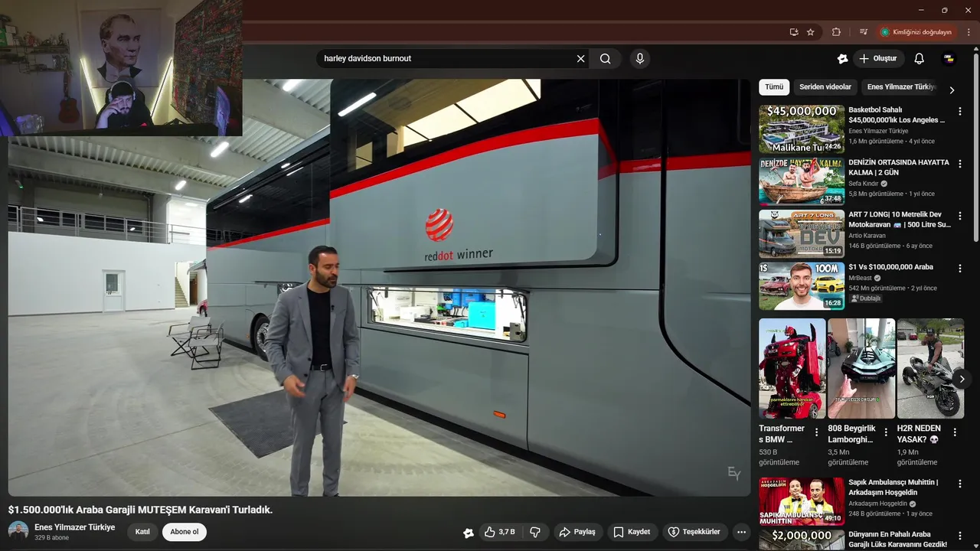The image size is (980, 551).
Task: Click the search magnifier button
Action: [606, 59]
